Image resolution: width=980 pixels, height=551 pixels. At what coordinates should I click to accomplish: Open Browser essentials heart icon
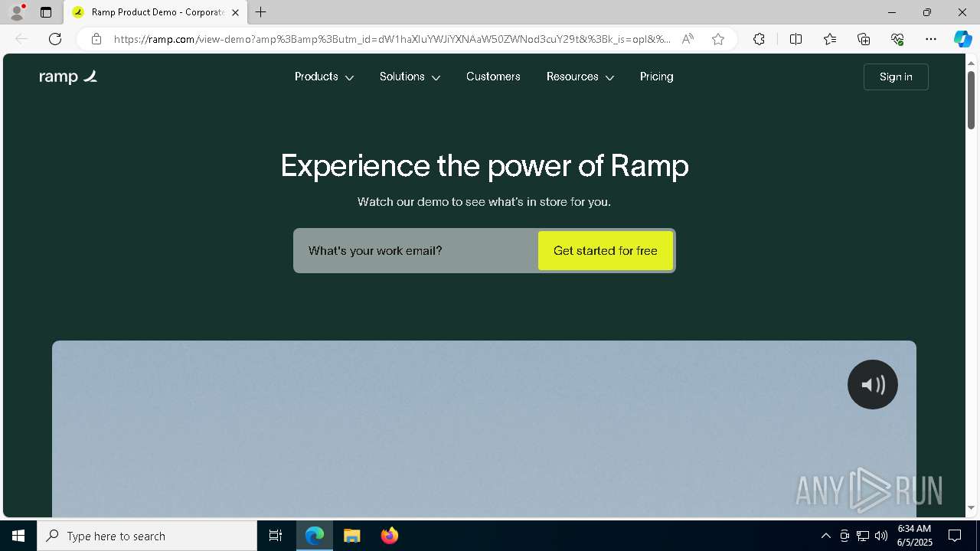click(x=897, y=39)
